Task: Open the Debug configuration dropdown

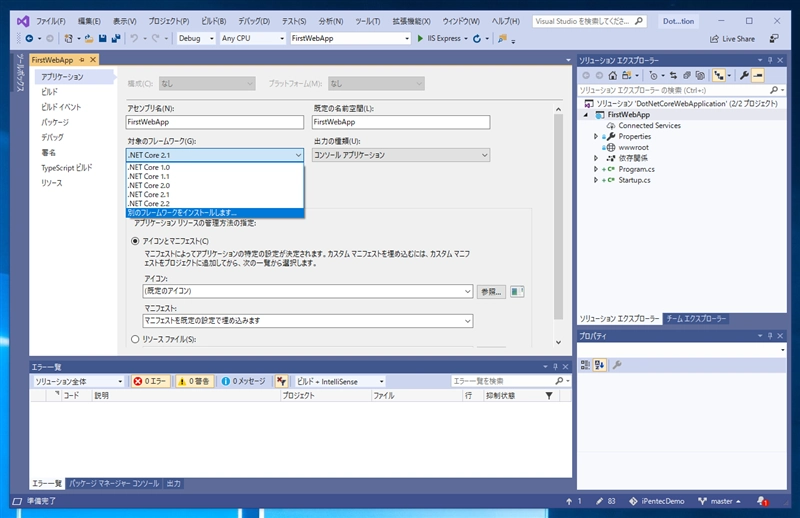Action: [x=195, y=38]
